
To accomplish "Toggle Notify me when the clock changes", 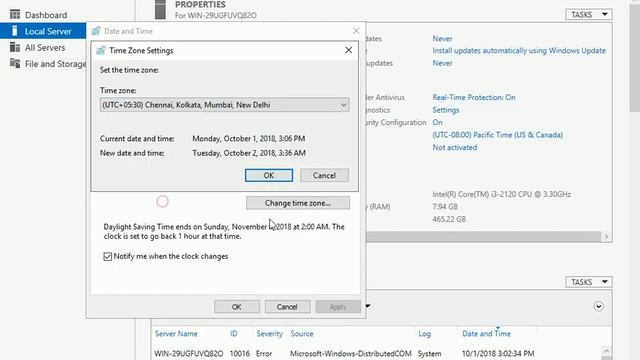I will (108, 256).
